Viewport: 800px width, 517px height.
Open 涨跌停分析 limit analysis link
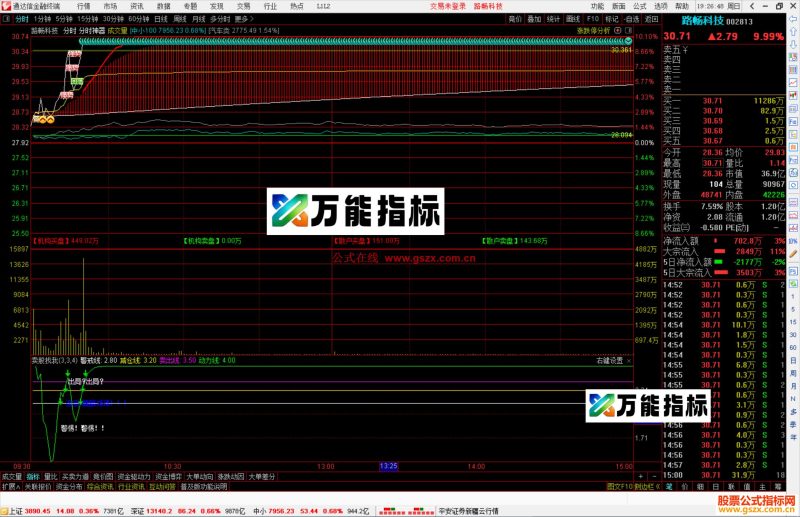593,31
